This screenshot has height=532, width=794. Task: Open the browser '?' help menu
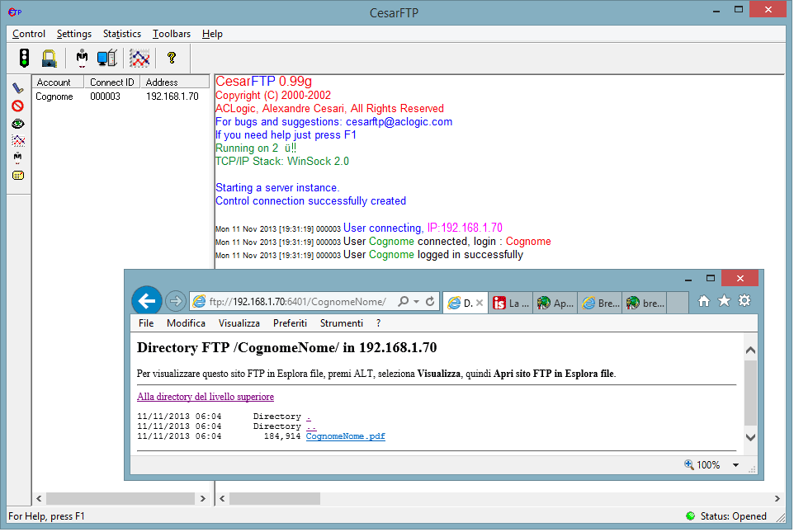click(x=378, y=323)
